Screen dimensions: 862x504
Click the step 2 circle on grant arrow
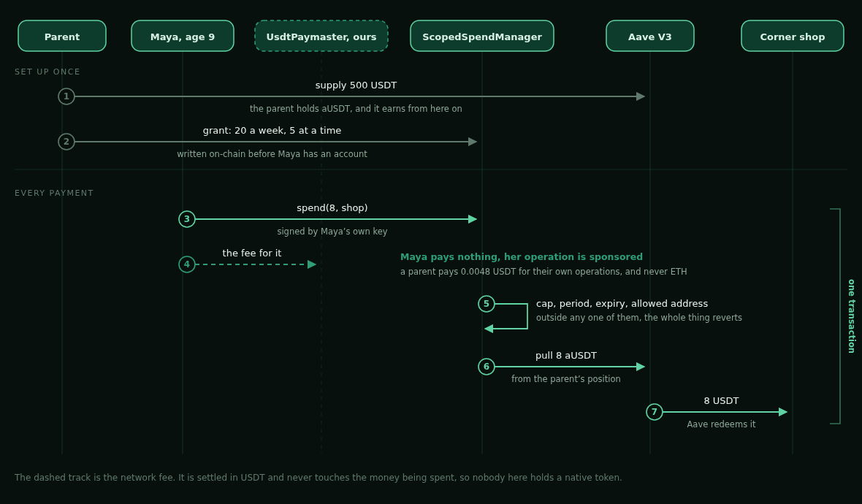66,142
